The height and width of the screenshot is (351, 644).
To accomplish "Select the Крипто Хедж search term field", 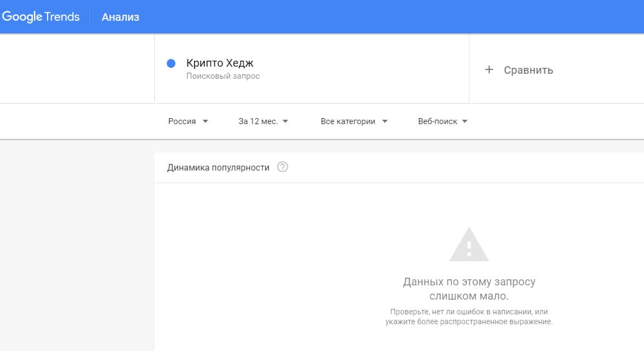I will pos(220,63).
